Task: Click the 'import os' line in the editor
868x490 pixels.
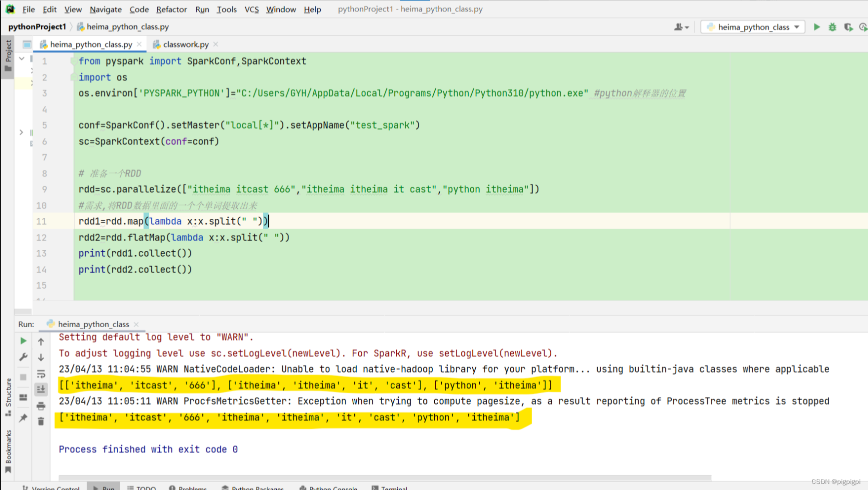Action: pyautogui.click(x=102, y=77)
